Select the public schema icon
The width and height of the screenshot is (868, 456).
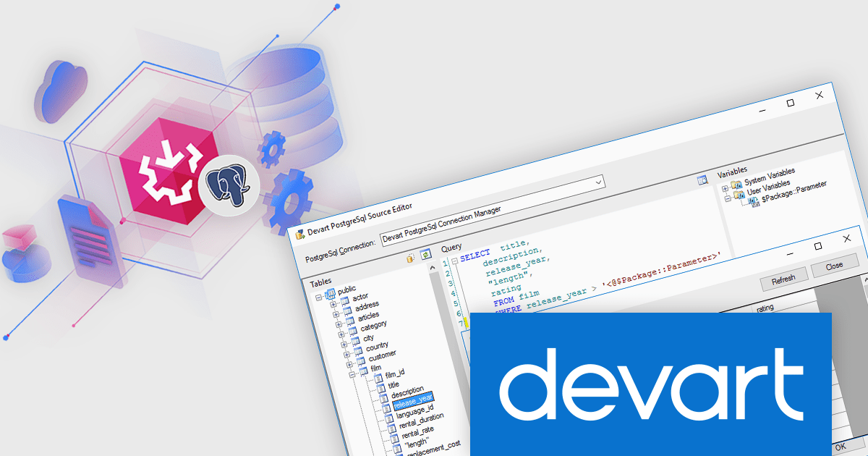click(x=330, y=292)
